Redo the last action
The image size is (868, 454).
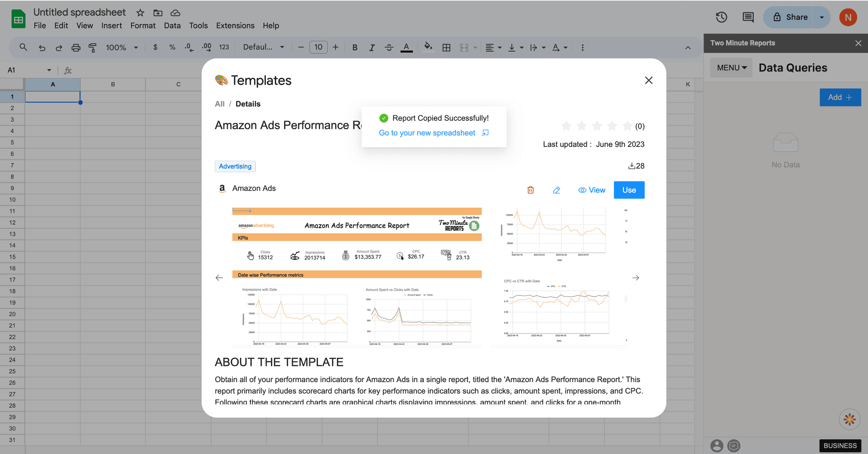[x=59, y=47]
